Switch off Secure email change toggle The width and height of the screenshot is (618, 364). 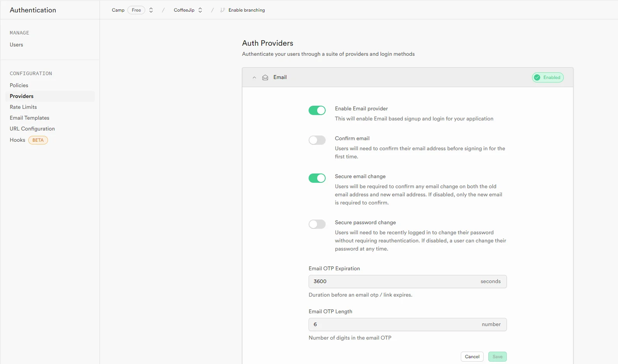[317, 178]
